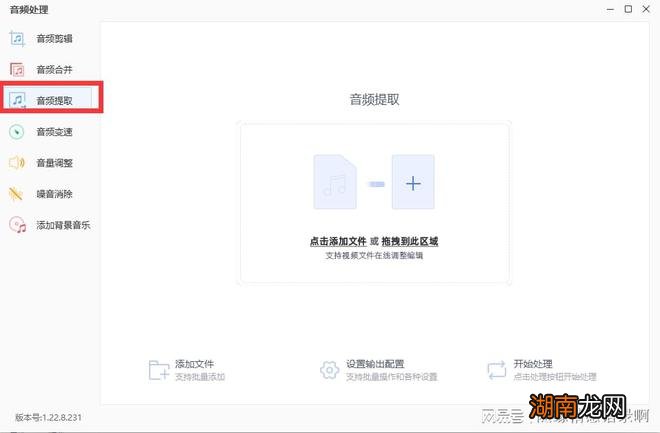Viewport: 660px width, 433px height.
Task: Click the 音量调整 speaker icon
Action: click(17, 163)
